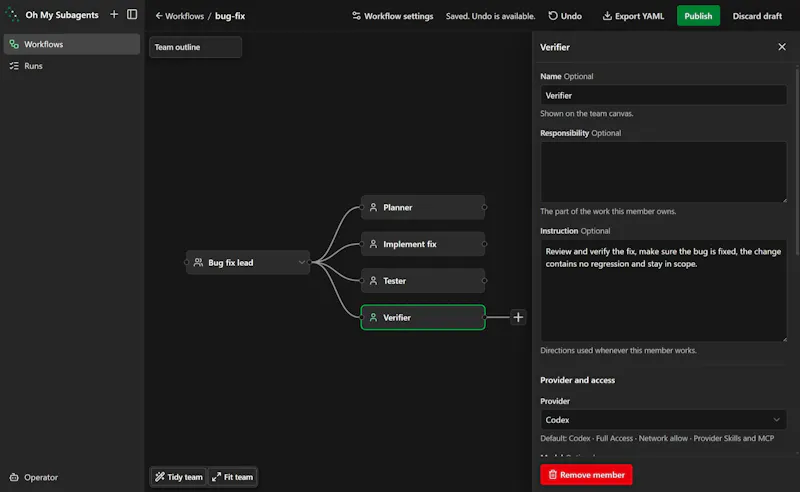This screenshot has width=800, height=492.
Task: Click the Responsibility field resize handle
Action: (x=784, y=200)
